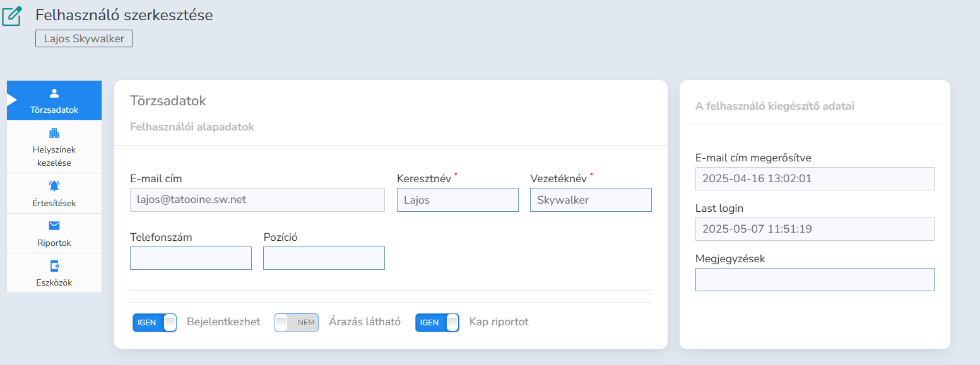980x365 pixels.
Task: Click the envelope icon for Riportok
Action: [x=54, y=226]
